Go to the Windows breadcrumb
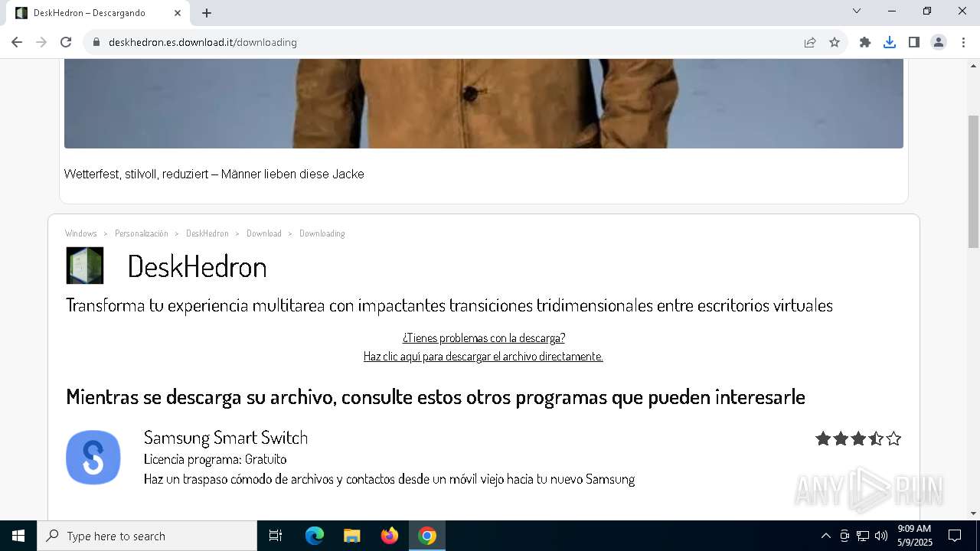 click(x=81, y=233)
